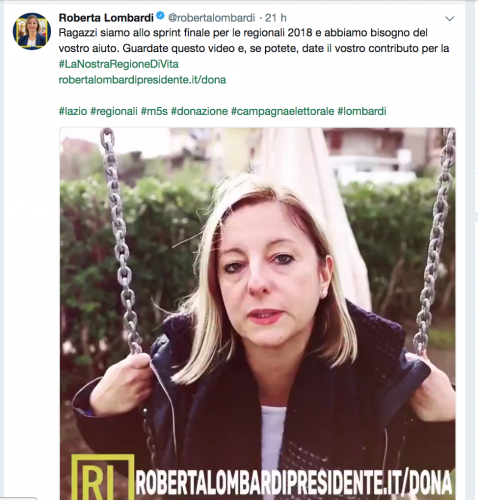Click the yellow RL logo in video
478x500 pixels.
[103, 477]
